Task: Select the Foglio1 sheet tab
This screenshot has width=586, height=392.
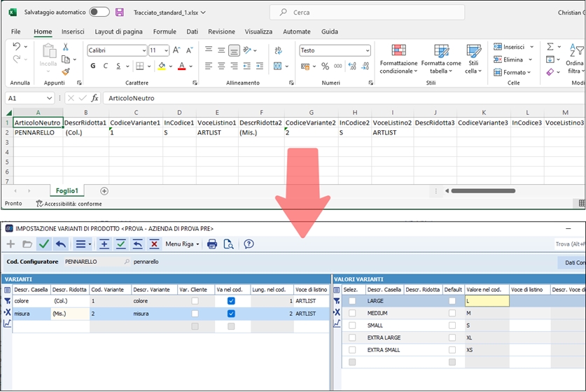Action: point(66,190)
